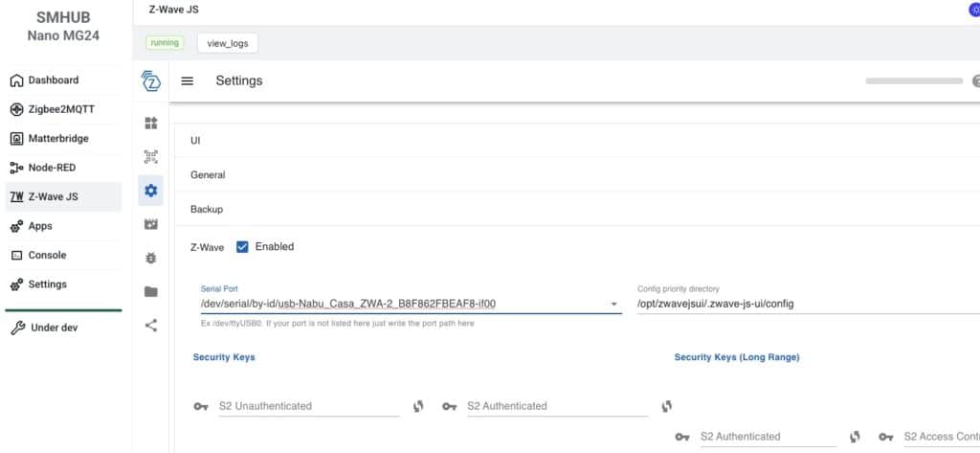Select the Settings gear icon in Z-Wave sidebar

(150, 191)
